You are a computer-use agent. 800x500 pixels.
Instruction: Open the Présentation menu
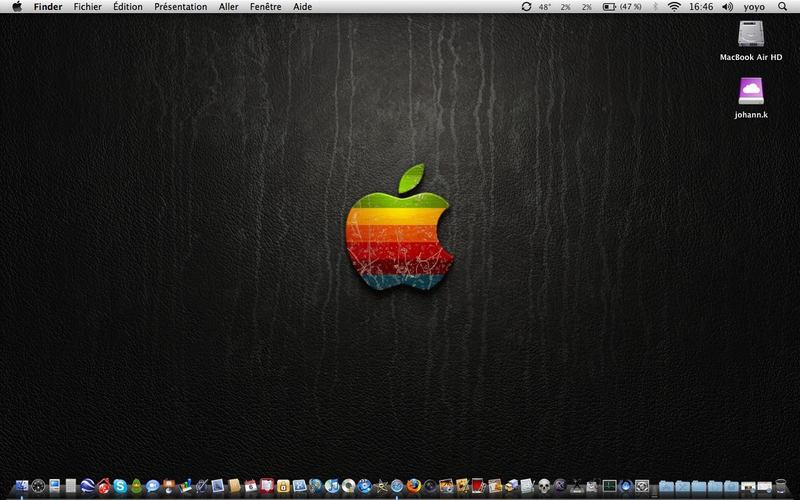tap(181, 7)
